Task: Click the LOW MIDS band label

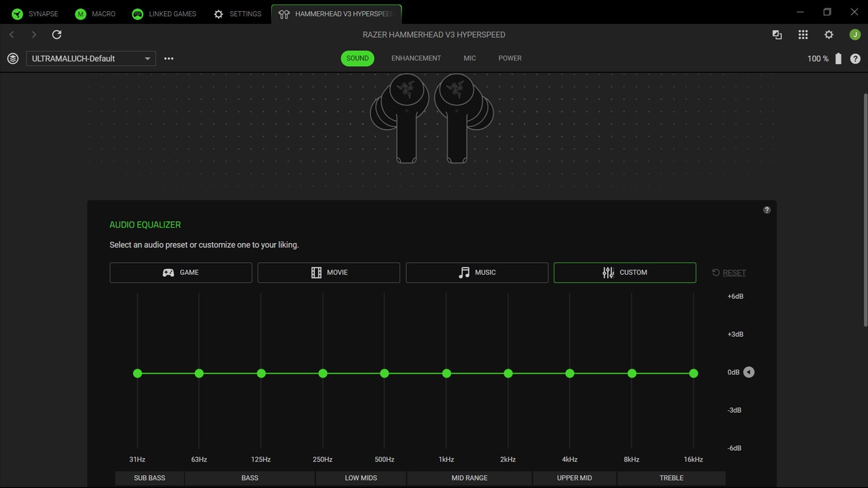Action: [x=361, y=478]
